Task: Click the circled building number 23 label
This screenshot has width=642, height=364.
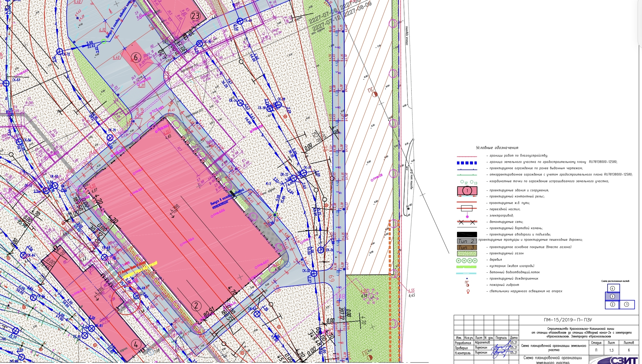Action: pyautogui.click(x=195, y=16)
